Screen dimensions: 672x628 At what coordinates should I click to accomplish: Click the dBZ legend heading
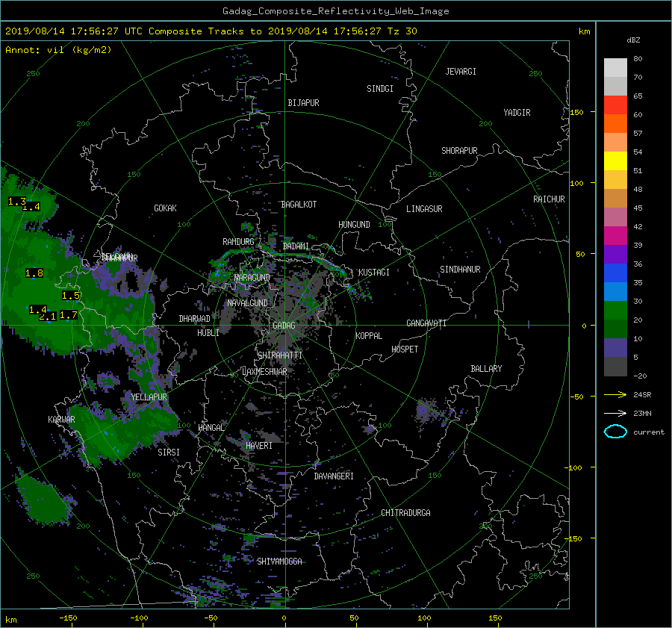coord(633,40)
